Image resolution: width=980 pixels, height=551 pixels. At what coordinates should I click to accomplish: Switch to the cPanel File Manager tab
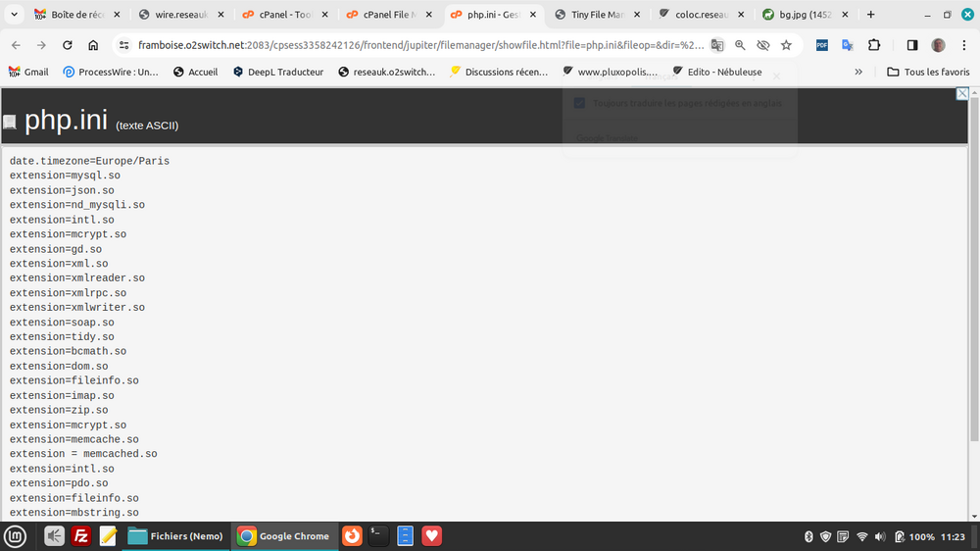[389, 15]
